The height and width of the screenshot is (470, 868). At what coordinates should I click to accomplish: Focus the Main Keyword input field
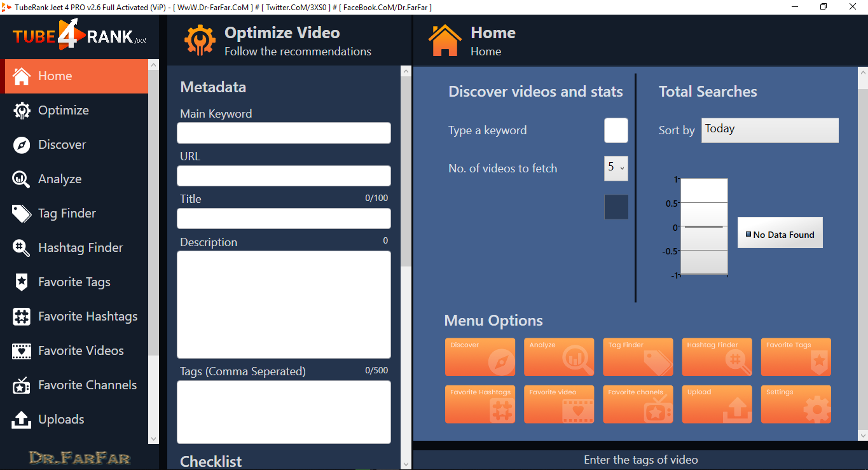(x=284, y=133)
